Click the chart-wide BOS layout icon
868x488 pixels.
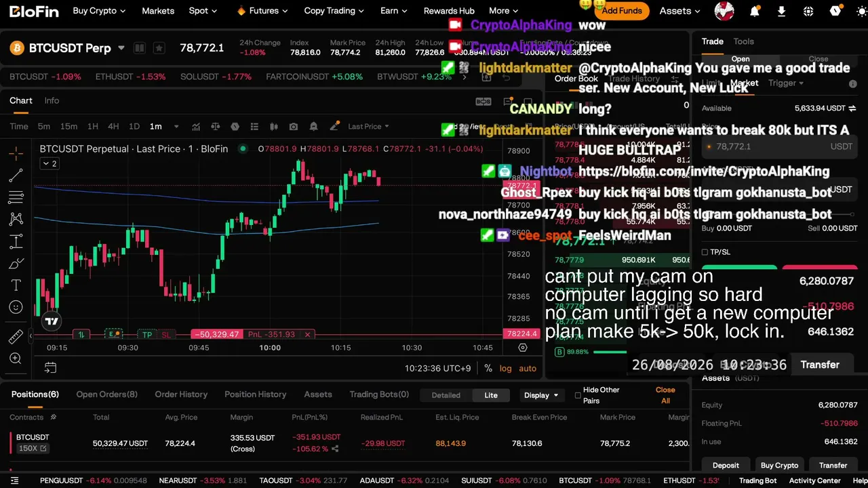pos(483,102)
